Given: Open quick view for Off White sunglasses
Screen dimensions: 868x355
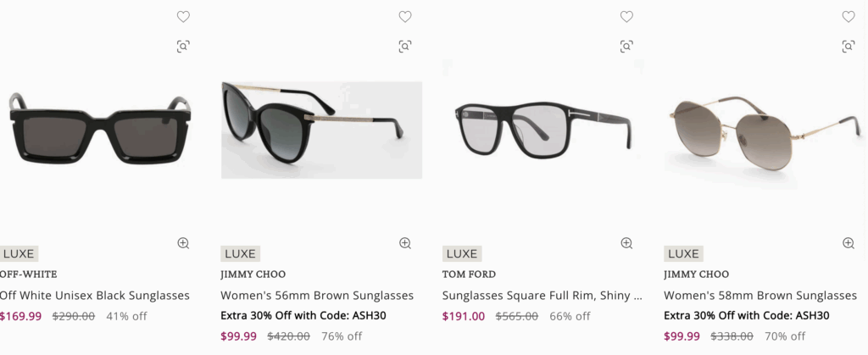Looking at the screenshot, I should [x=183, y=243].
